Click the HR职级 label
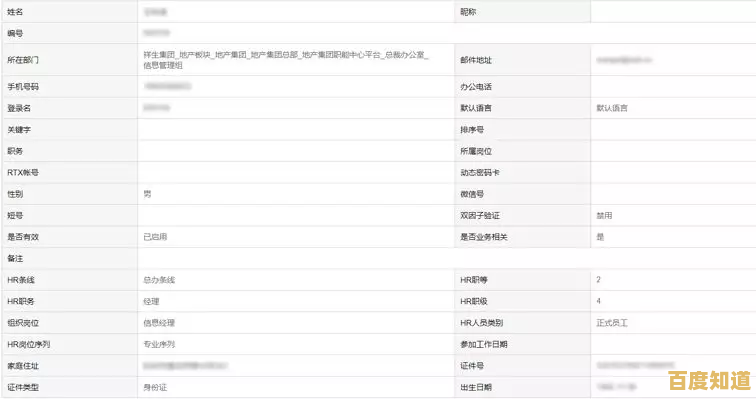This screenshot has height=399, width=756. point(473,301)
